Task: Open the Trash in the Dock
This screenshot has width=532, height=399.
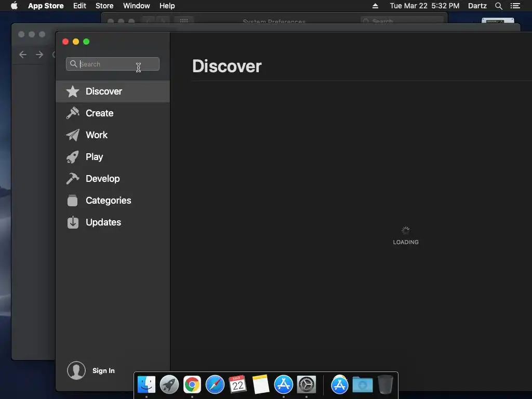Action: coord(385,385)
